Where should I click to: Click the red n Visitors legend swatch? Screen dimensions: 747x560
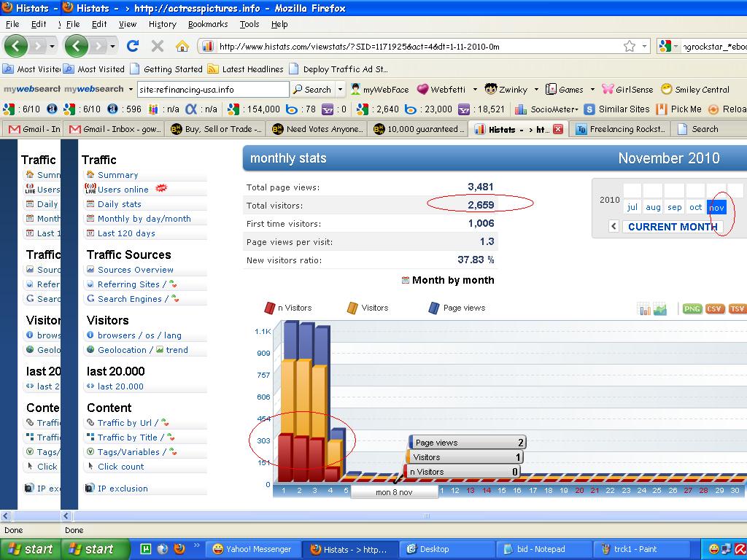[x=270, y=308]
